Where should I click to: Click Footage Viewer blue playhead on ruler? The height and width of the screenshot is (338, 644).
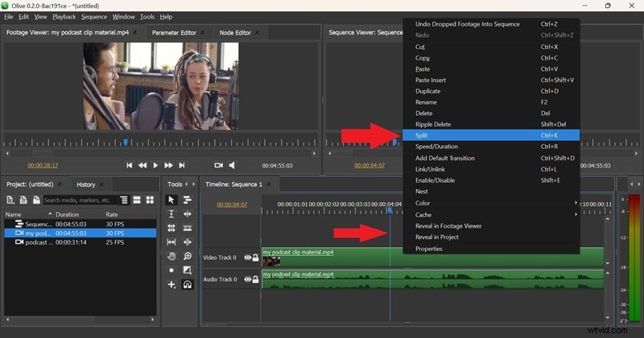126,142
